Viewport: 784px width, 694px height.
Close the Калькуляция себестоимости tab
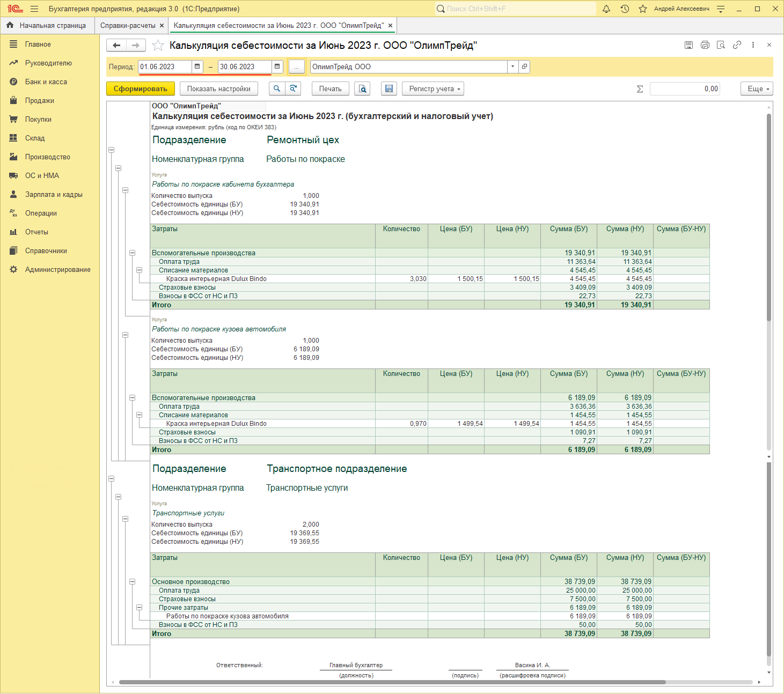click(391, 25)
